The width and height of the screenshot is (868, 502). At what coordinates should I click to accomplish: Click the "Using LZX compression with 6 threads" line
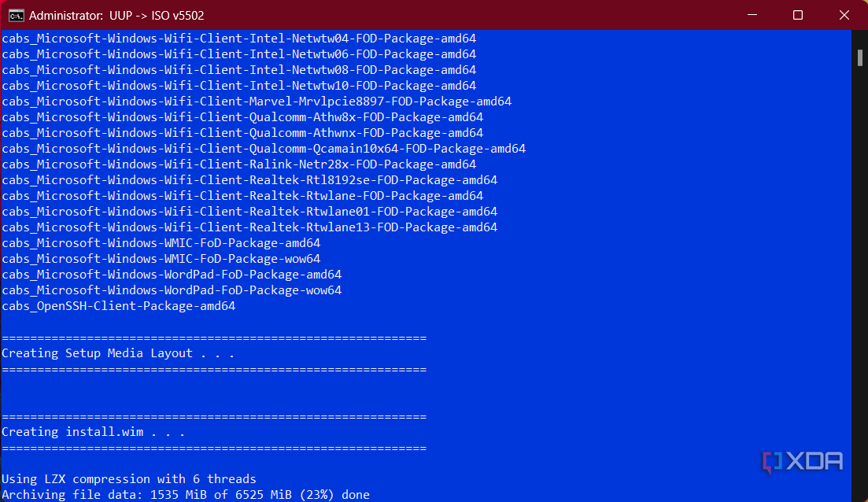coord(129,479)
